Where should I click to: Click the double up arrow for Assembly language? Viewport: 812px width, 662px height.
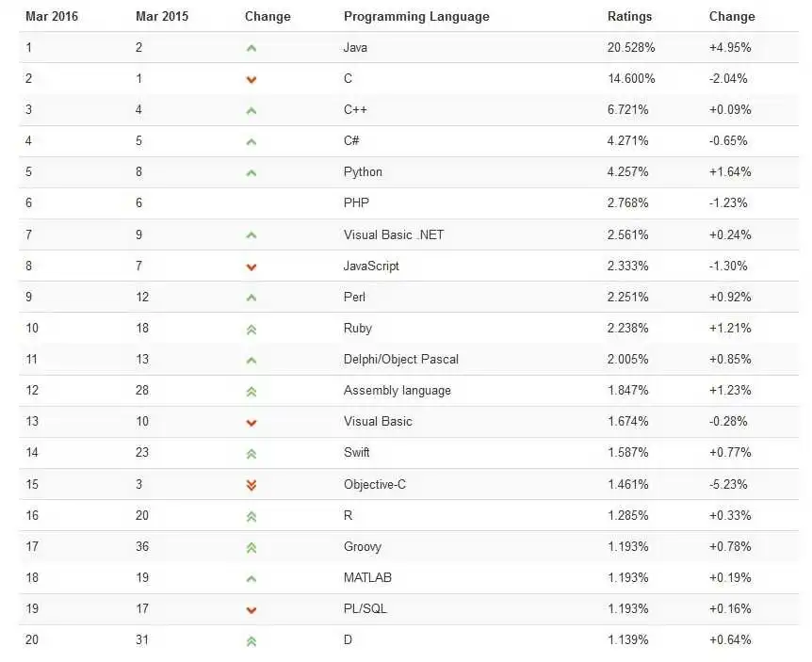tap(252, 392)
